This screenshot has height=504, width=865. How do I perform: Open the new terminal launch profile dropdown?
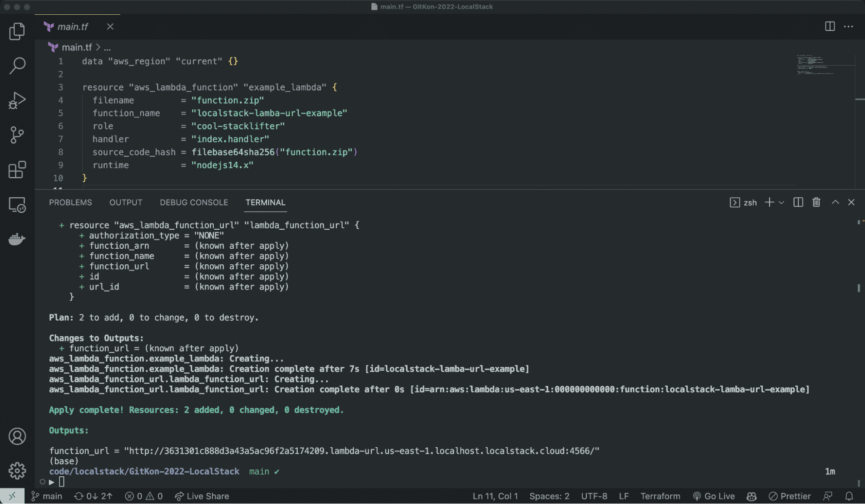click(781, 202)
